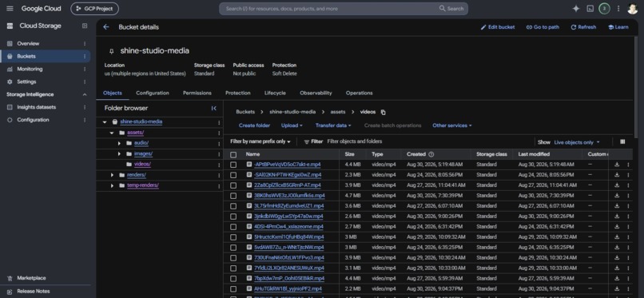Screen dimensions: 644x298
Task: Download the 4.7 MB mp4 file
Action: [x=617, y=196]
